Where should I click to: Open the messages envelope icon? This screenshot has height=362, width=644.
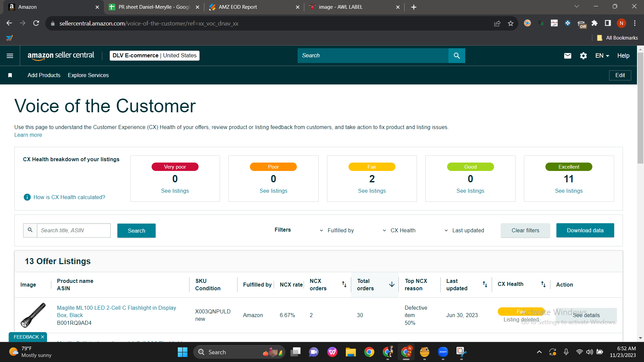point(568,56)
